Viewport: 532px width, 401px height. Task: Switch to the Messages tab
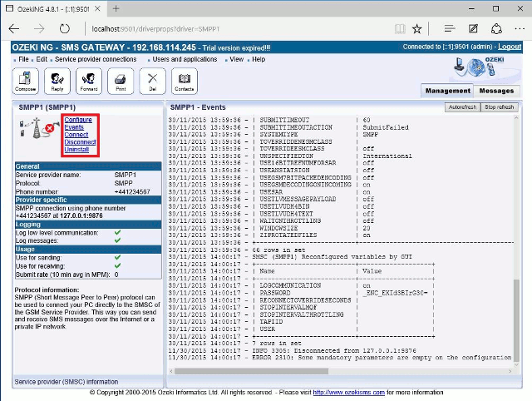tap(496, 91)
